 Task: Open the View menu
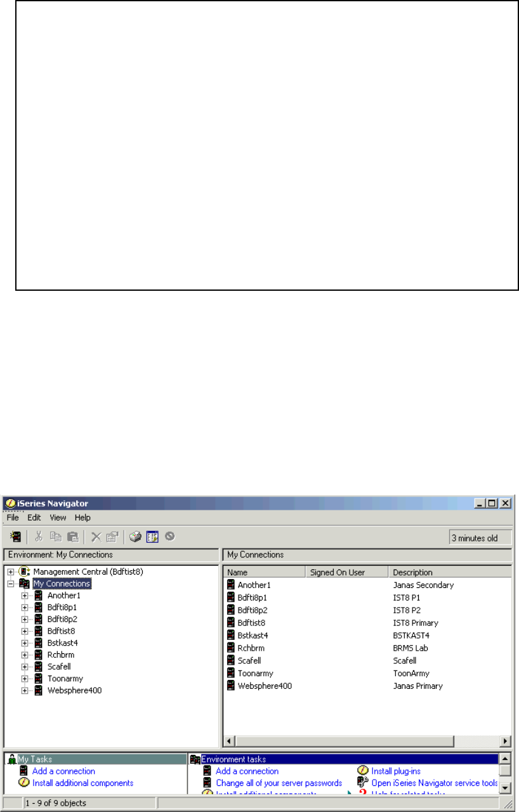(x=58, y=517)
